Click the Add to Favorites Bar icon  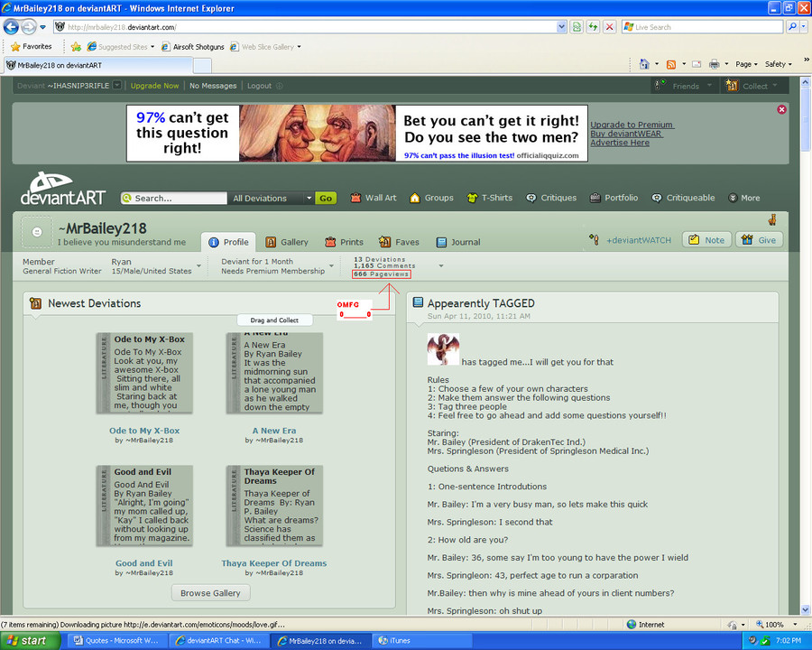click(76, 47)
